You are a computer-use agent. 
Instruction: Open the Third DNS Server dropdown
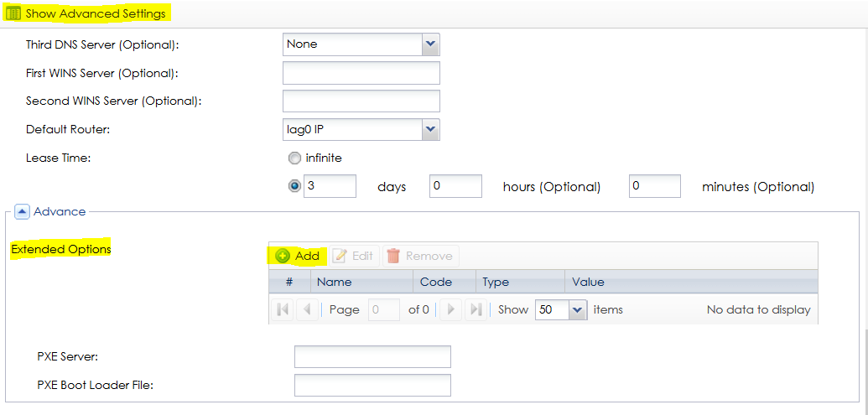[430, 44]
